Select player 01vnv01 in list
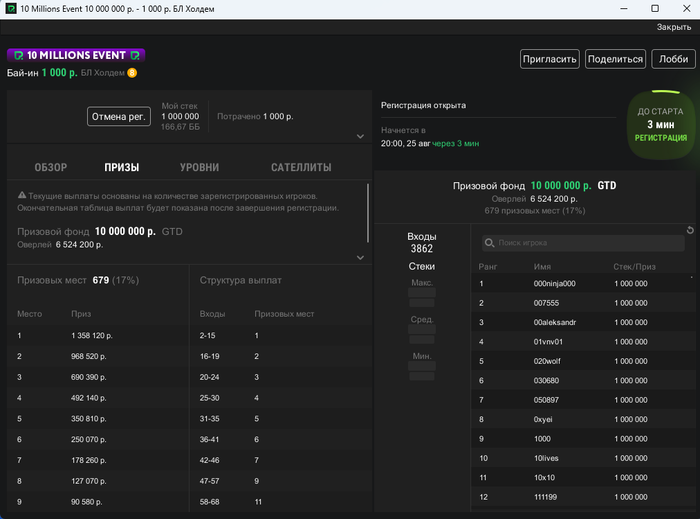This screenshot has height=519, width=700. pos(583,342)
